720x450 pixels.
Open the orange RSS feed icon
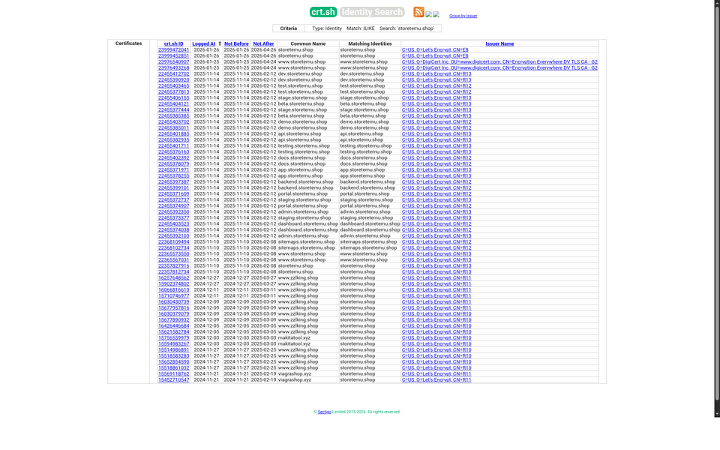tap(419, 12)
